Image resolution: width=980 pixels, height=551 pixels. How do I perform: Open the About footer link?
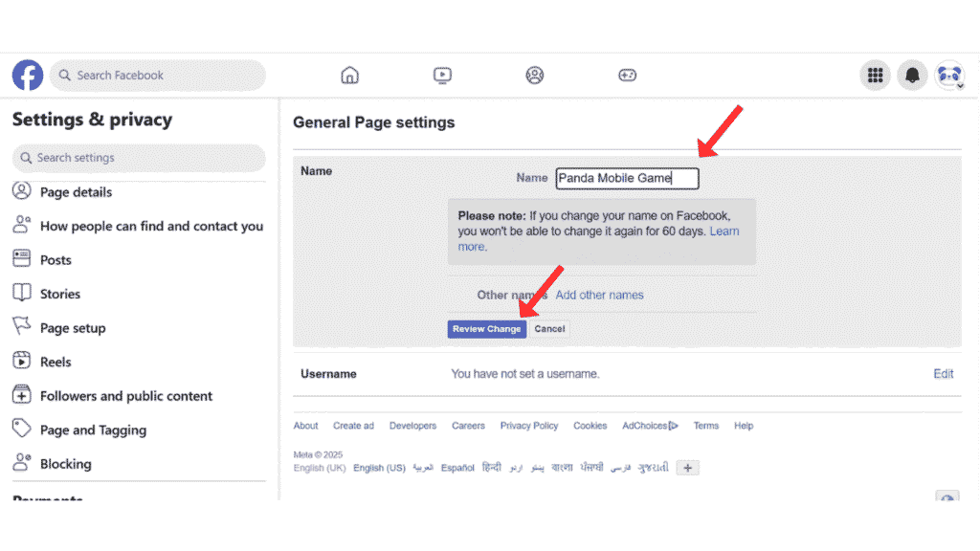tap(305, 426)
